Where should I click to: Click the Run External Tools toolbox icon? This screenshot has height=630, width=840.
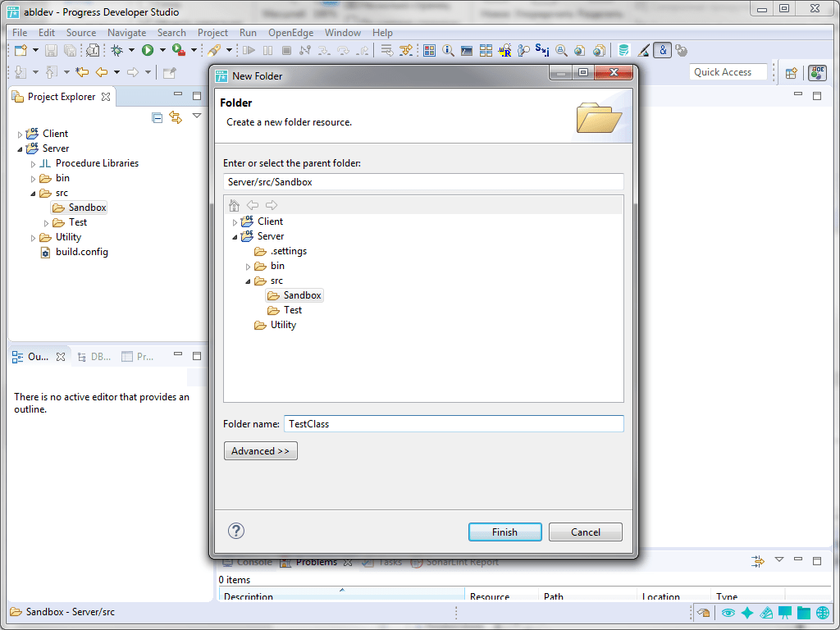179,50
